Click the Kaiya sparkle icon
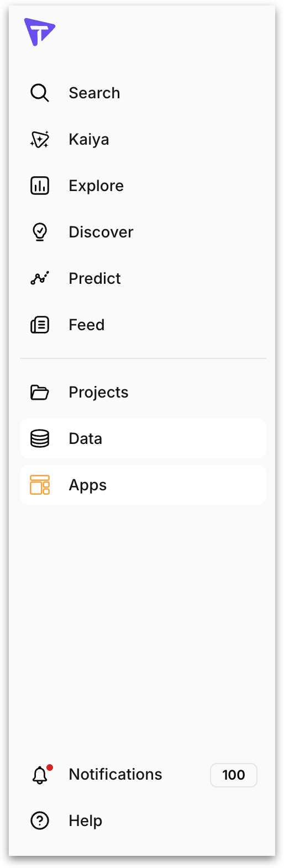The image size is (284, 868). (39, 139)
